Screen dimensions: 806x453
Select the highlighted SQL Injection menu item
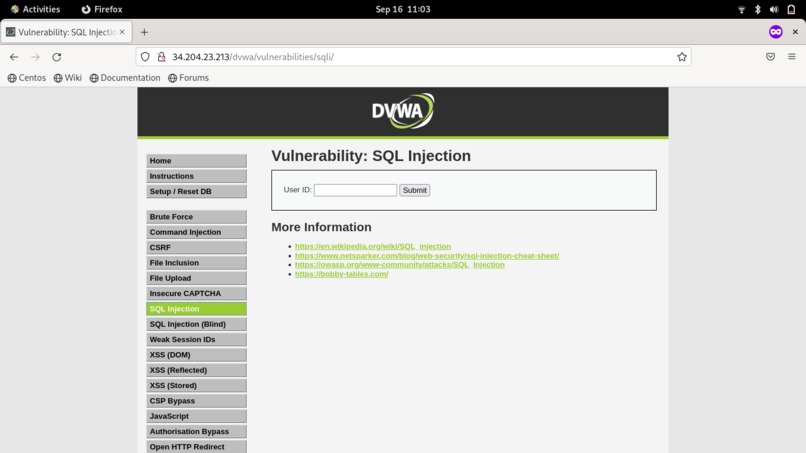click(x=196, y=309)
